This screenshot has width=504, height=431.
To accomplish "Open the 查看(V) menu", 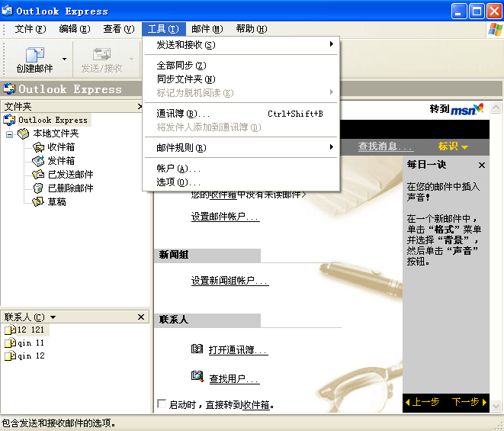I will pyautogui.click(x=119, y=29).
